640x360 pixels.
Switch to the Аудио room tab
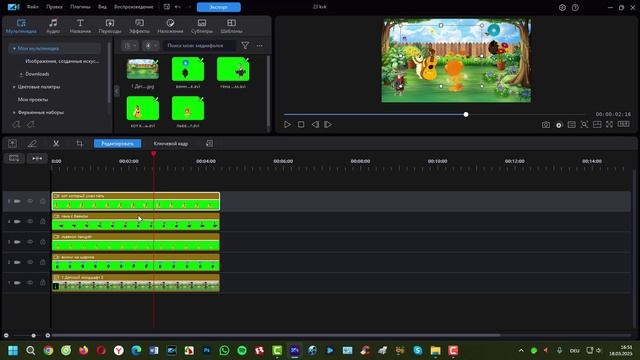pos(53,26)
